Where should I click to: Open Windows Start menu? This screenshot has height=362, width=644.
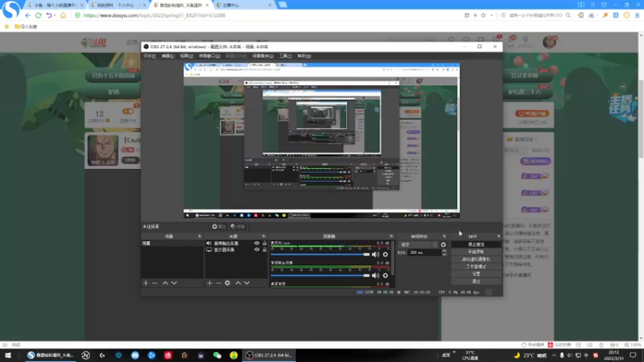[8, 356]
